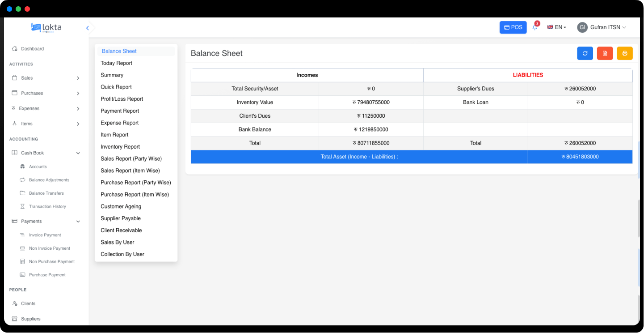Viewport: 644px width, 333px height.
Task: Click the Items icon in sidebar
Action: (15, 124)
